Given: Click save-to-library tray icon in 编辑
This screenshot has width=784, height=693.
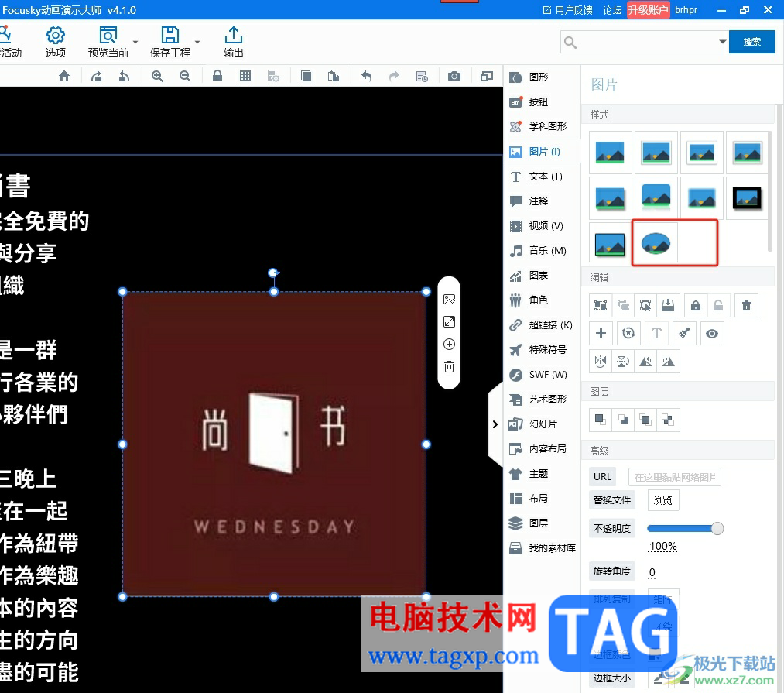Looking at the screenshot, I should (x=668, y=305).
